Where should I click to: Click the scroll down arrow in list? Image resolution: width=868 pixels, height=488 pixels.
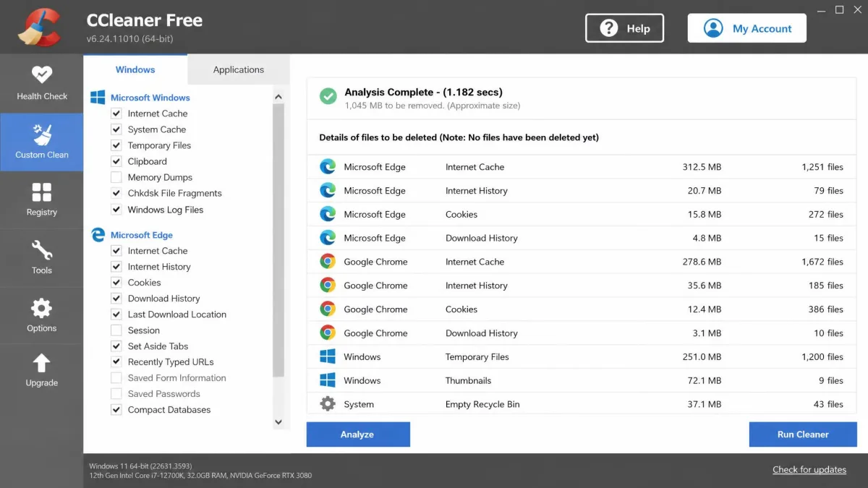coord(278,422)
